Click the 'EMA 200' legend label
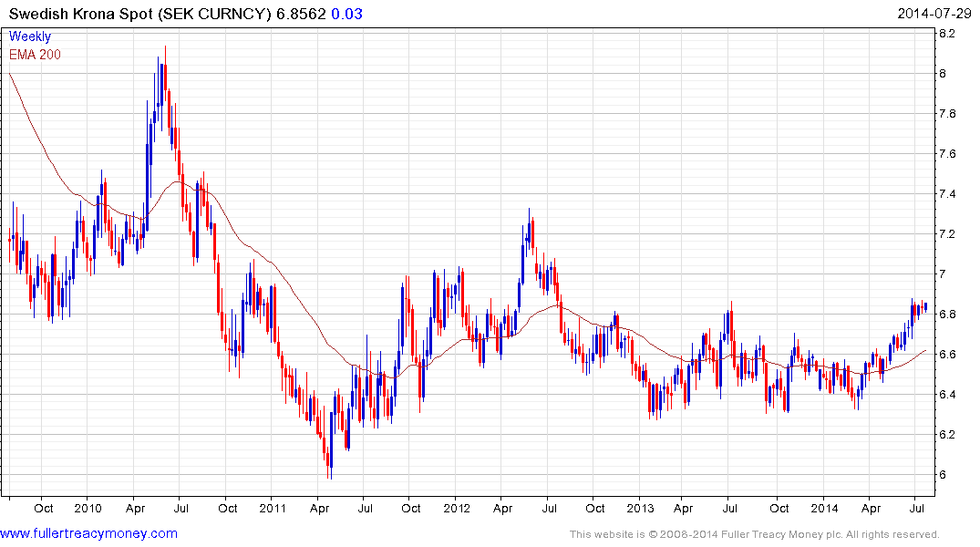 tap(35, 55)
